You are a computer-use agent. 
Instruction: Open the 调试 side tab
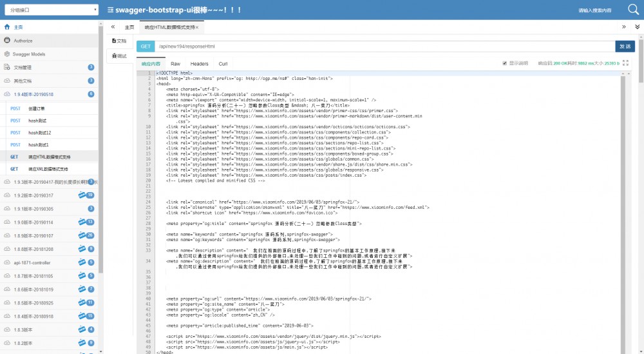pos(119,55)
